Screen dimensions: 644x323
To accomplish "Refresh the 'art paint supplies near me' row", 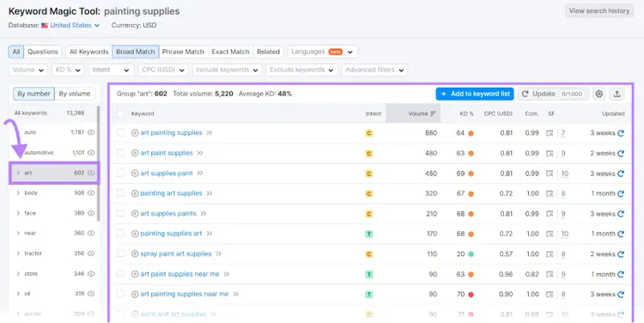I will (621, 274).
